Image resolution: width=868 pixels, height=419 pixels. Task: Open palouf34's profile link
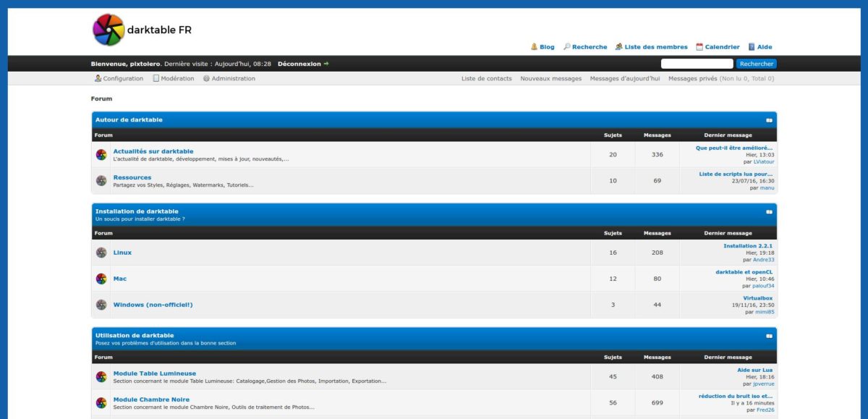click(763, 286)
